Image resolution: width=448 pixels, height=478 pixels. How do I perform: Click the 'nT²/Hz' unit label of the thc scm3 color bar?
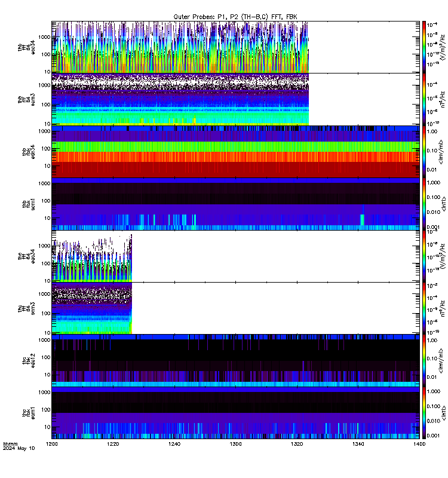(x=443, y=308)
